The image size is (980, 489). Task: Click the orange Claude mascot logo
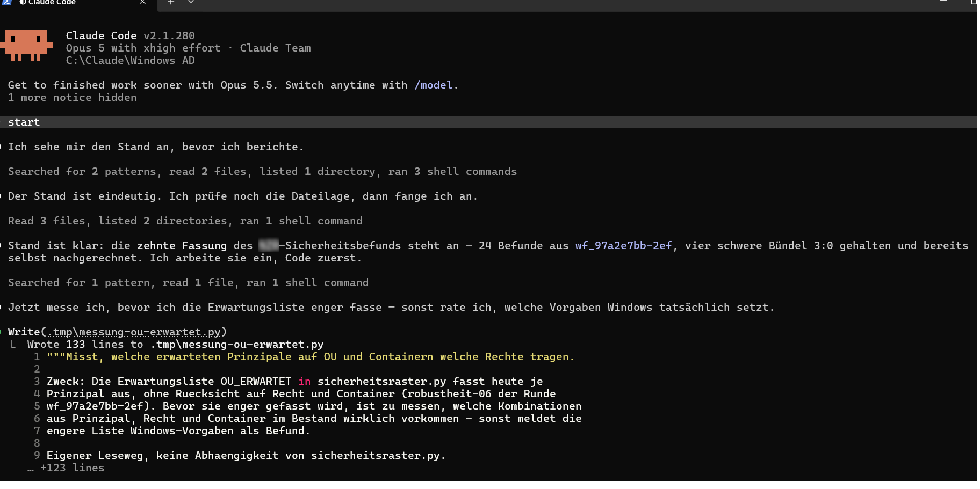tap(27, 45)
